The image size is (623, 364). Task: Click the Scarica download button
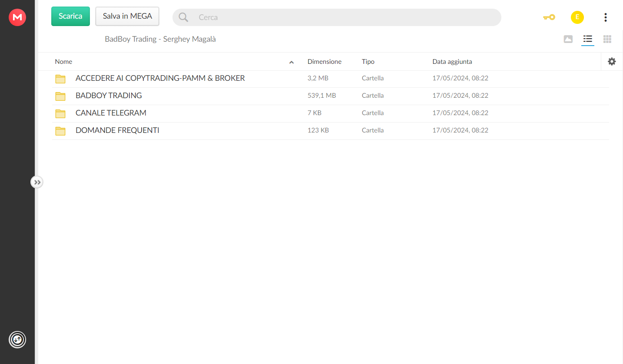[70, 16]
